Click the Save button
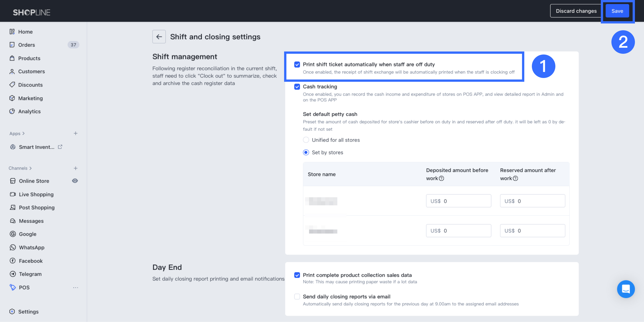Screen dimensions: 644x322 pos(617,11)
